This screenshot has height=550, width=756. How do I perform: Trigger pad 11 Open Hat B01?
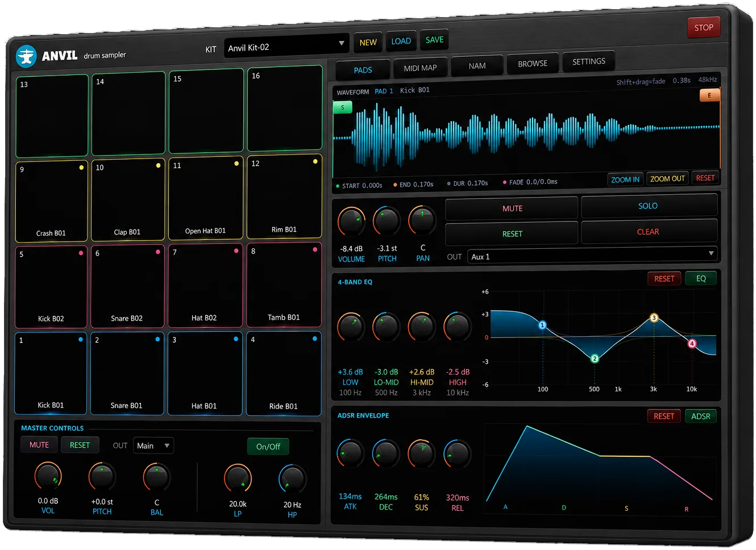pos(206,198)
